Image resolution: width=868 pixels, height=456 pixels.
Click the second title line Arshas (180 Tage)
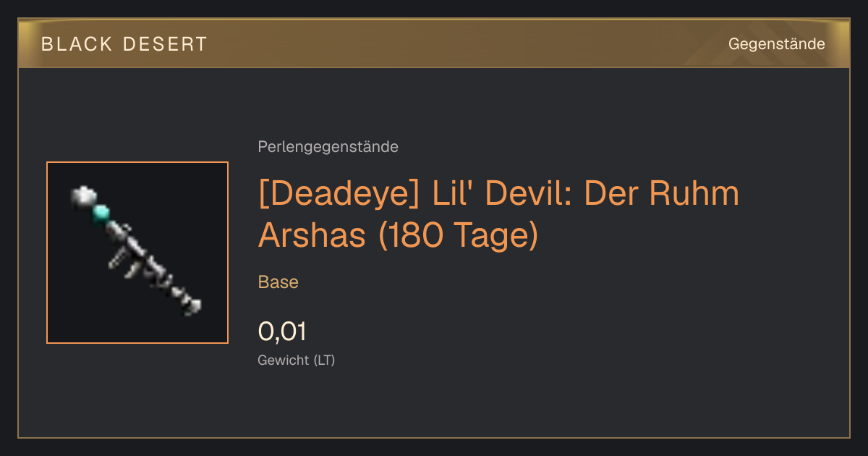tap(399, 235)
